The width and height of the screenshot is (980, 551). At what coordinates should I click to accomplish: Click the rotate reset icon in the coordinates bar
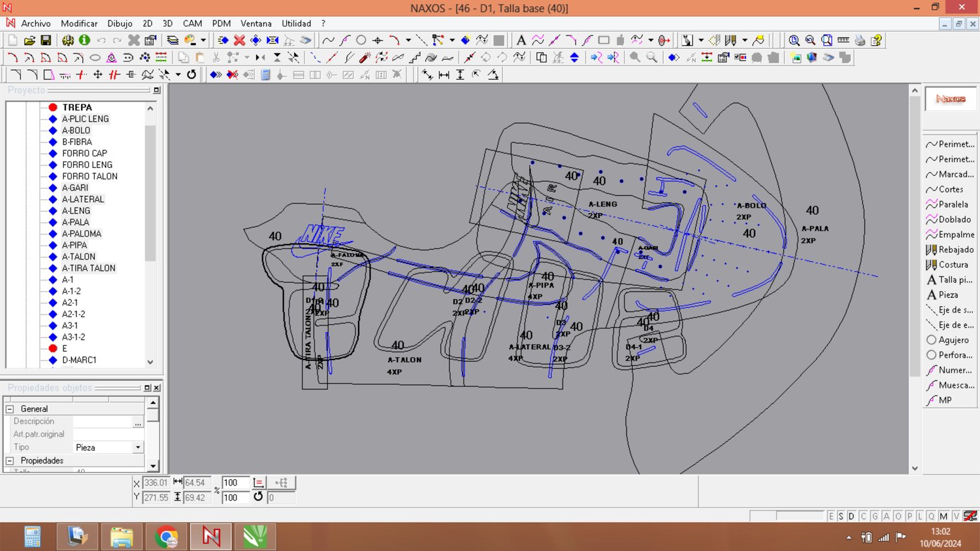(x=258, y=497)
